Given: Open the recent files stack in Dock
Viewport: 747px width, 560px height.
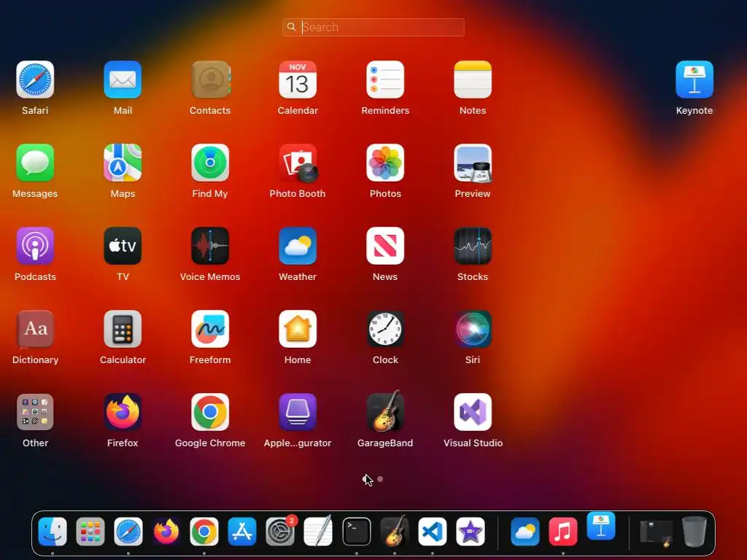Looking at the screenshot, I should tap(656, 532).
